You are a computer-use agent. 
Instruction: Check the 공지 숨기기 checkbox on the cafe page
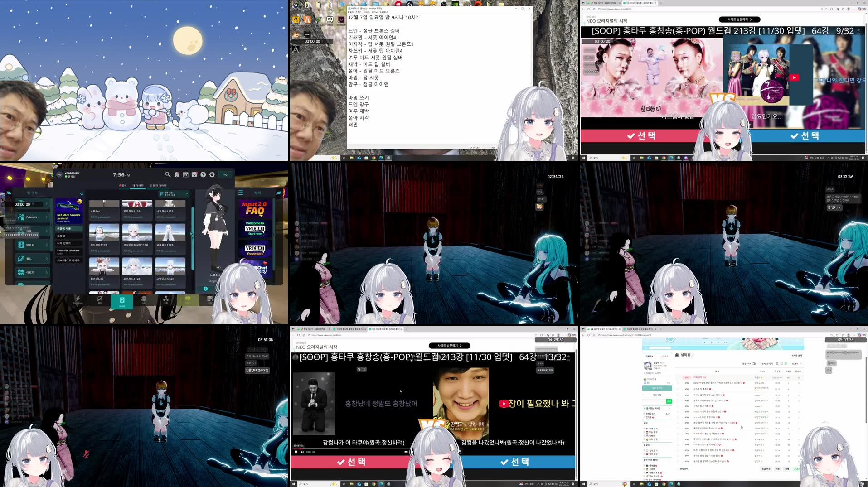pyautogui.click(x=760, y=364)
